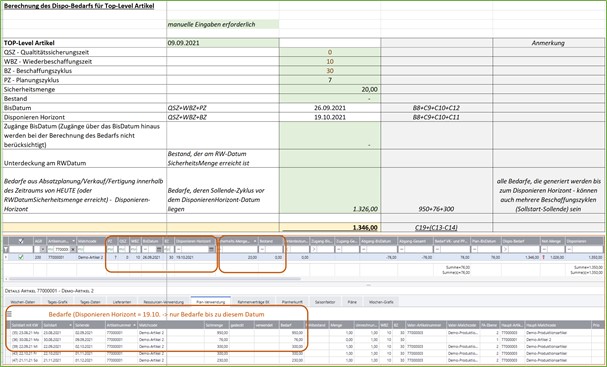Open the AGR filter dropdown arrow
This screenshot has width=607, height=367.
43,250
